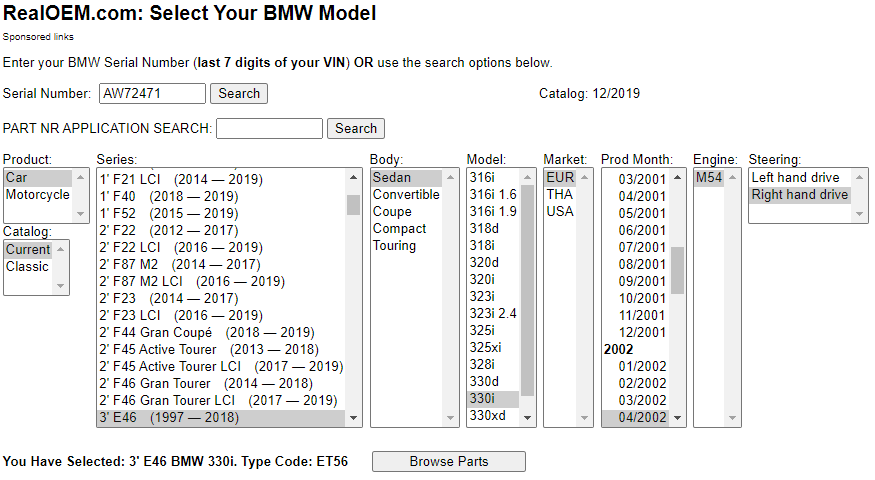Select Coupe body type
This screenshot has height=480, width=875.
coord(407,212)
